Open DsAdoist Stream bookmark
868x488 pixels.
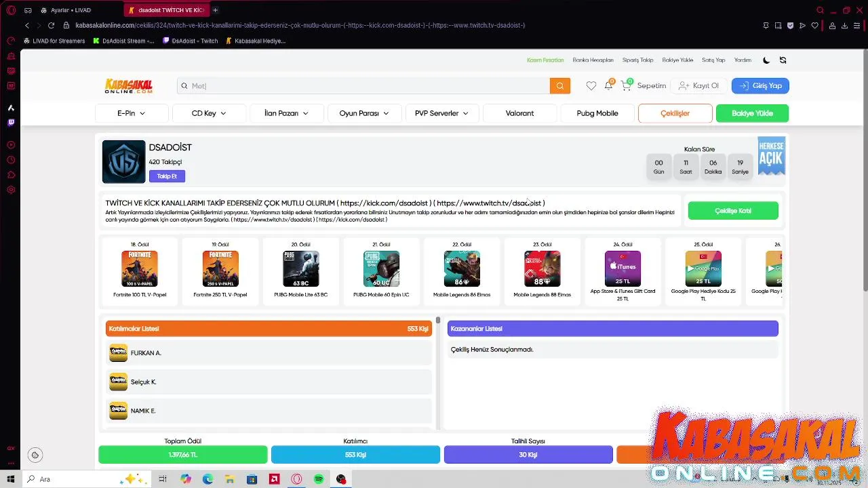tap(123, 41)
